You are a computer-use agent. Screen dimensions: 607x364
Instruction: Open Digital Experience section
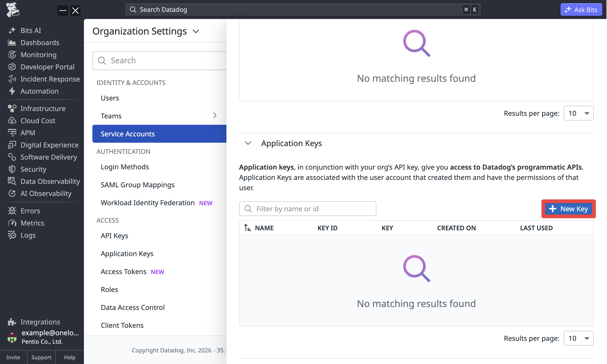[x=43, y=145]
